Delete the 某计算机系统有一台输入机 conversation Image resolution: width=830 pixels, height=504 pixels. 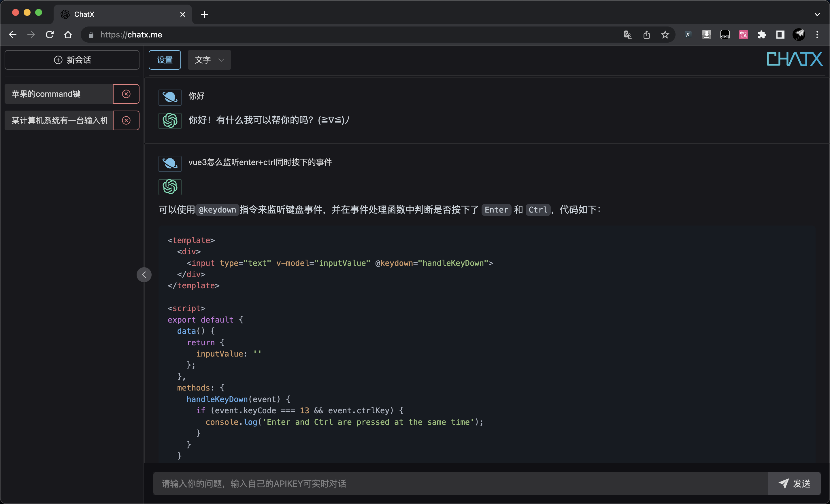click(x=126, y=121)
